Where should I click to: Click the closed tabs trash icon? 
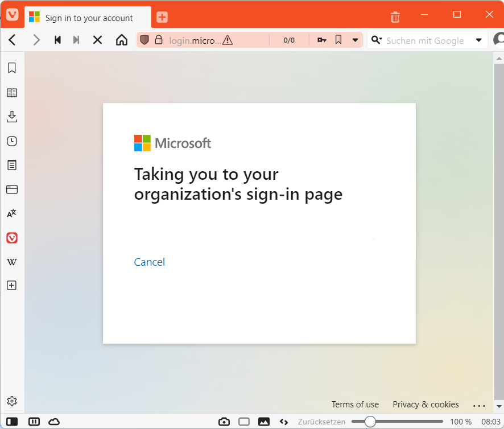click(395, 17)
